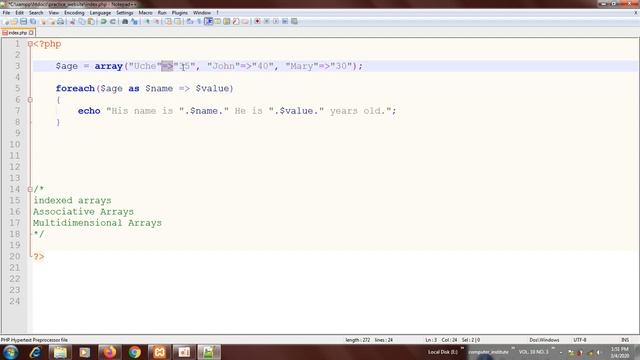This screenshot has width=640, height=360.
Task: Toggle synchronize vertical scrolling
Action: click(x=168, y=21)
